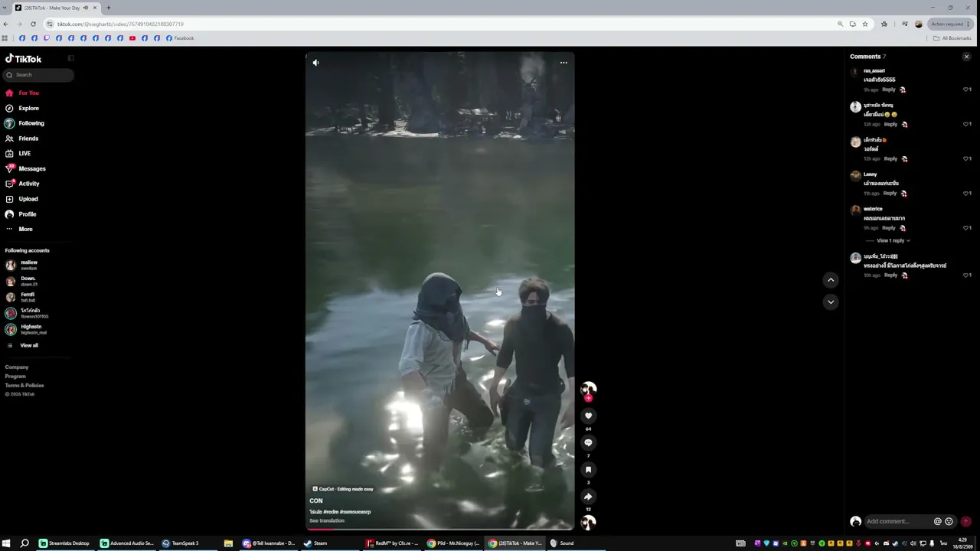Open the Windows Start menu

(6, 543)
